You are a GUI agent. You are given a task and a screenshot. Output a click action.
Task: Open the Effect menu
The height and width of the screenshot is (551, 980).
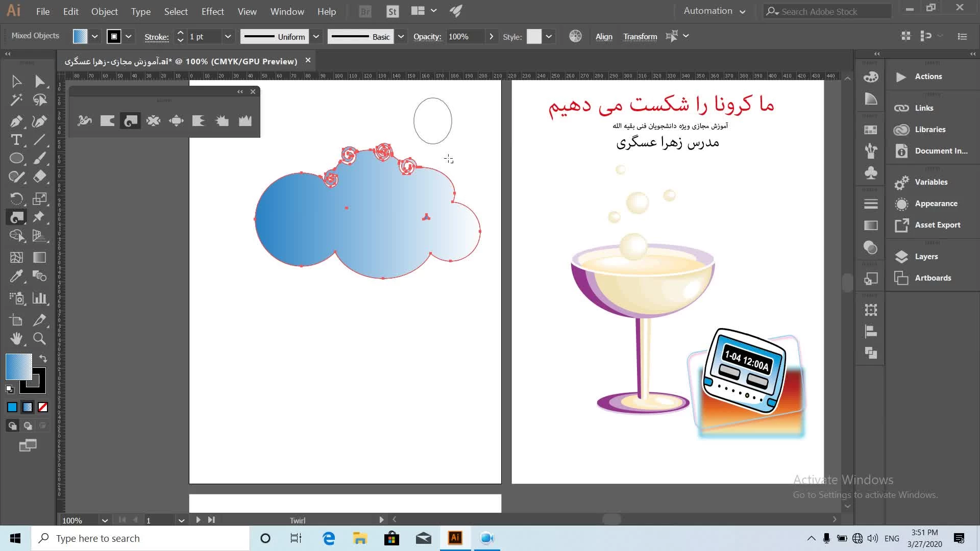tap(212, 11)
